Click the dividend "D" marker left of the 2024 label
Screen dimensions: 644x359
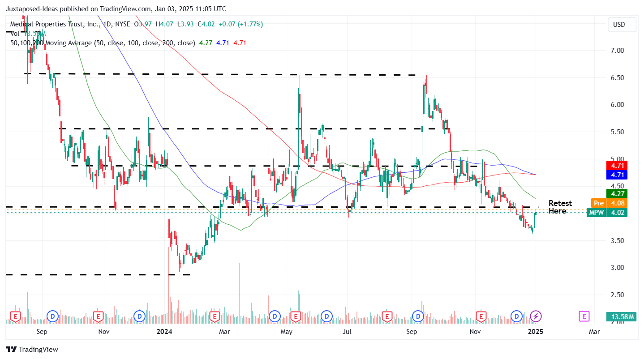click(x=140, y=316)
